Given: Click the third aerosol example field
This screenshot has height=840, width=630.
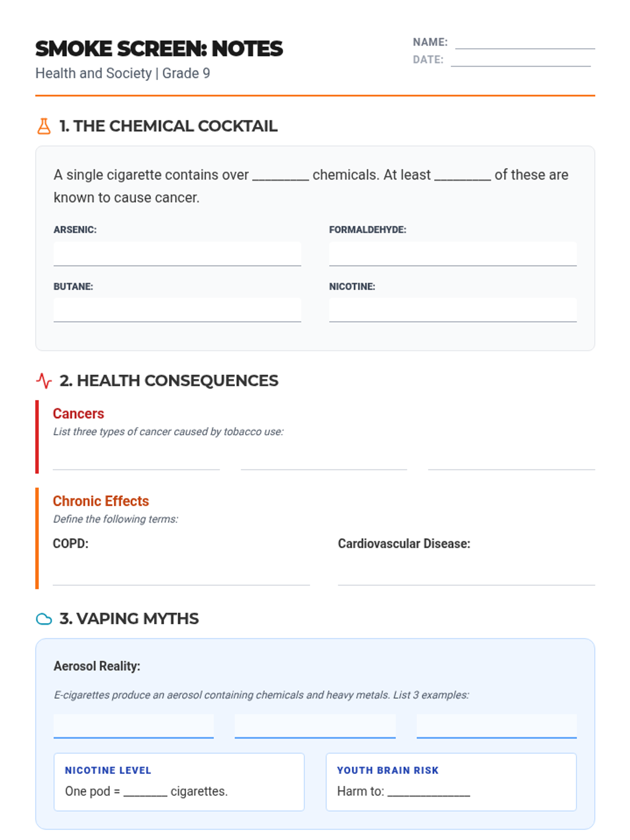Looking at the screenshot, I should tap(497, 726).
